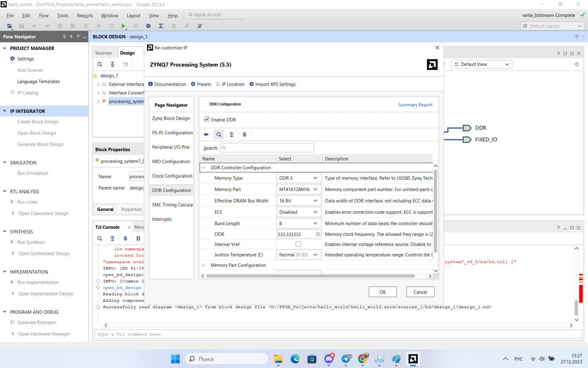Viewport: 588px width, 368px height.
Task: Toggle the search icon in DDR Configuration toolbar
Action: pyautogui.click(x=219, y=135)
